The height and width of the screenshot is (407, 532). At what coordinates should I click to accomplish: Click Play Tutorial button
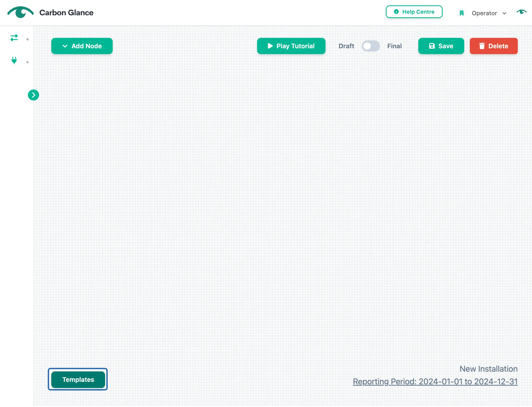(291, 46)
